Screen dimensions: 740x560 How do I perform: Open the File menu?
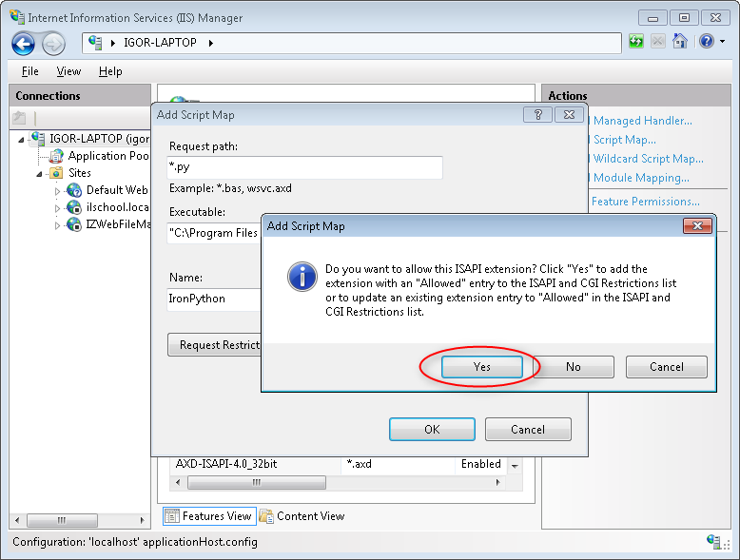click(30, 71)
